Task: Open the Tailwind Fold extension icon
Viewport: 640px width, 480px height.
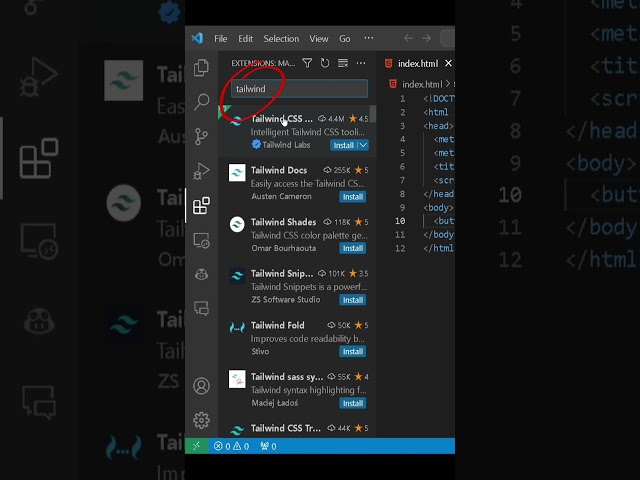Action: click(237, 327)
